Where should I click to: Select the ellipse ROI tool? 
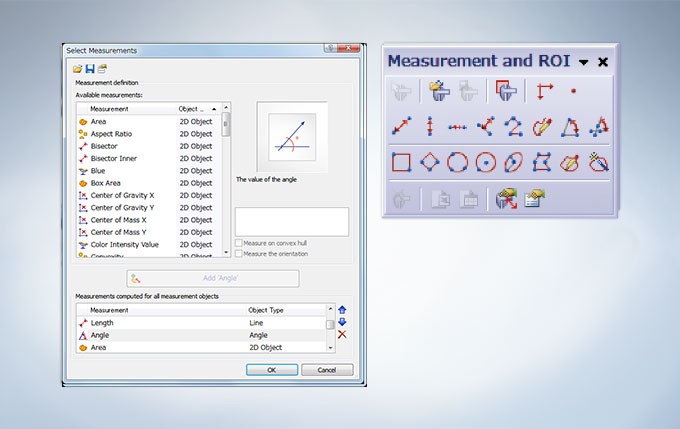coord(514,161)
